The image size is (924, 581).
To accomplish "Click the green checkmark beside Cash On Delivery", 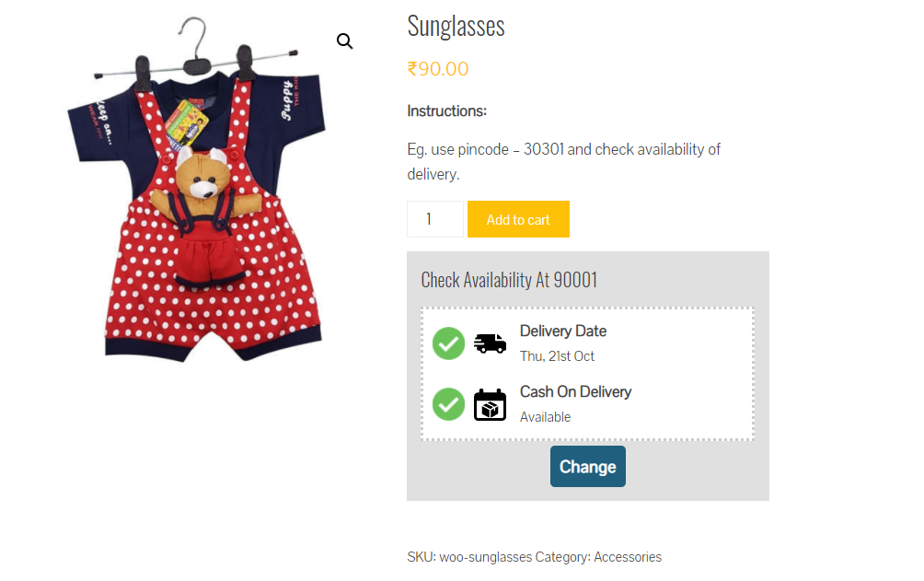I will 448,404.
